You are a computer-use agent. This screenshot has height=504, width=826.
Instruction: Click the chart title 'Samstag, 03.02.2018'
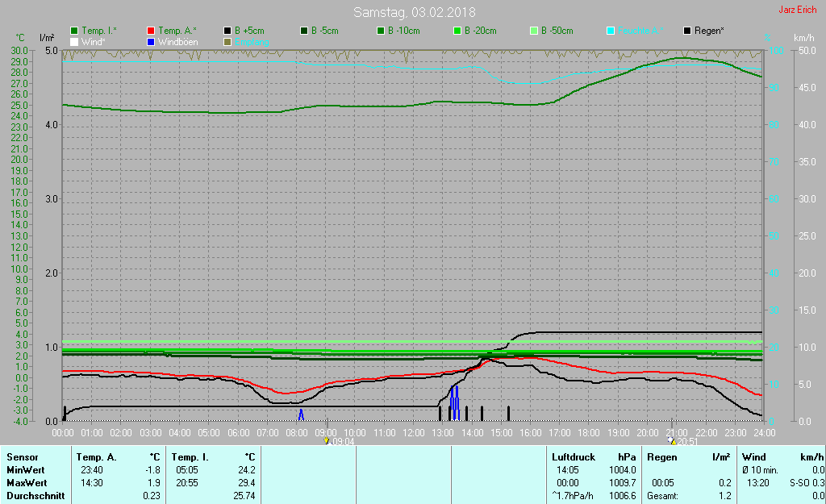pos(414,12)
